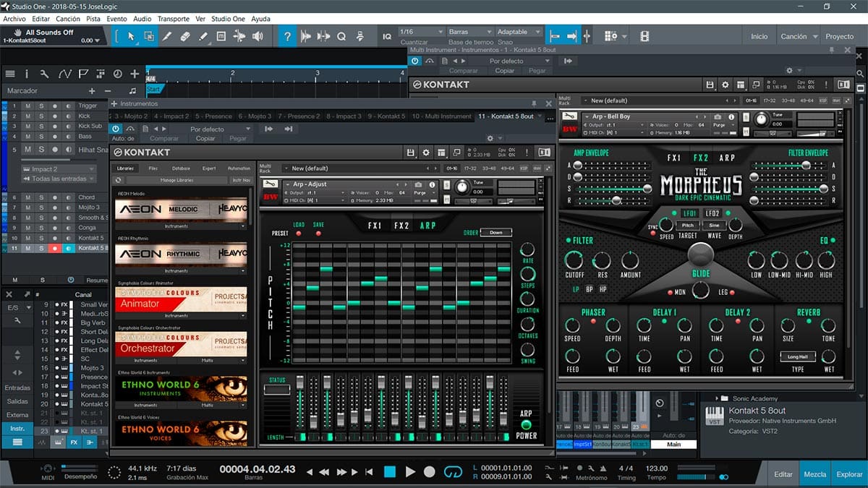Toggle power on Multi Instrument window
The image size is (868, 488).
click(x=415, y=61)
